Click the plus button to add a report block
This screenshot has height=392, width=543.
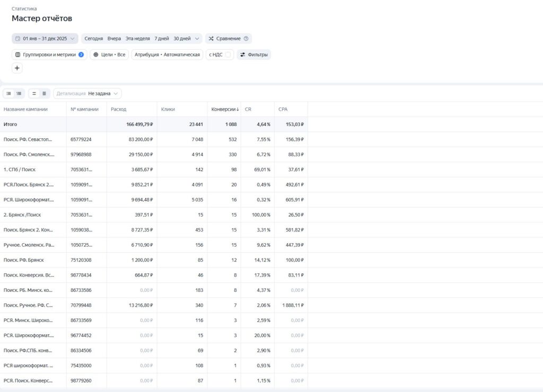click(x=17, y=68)
